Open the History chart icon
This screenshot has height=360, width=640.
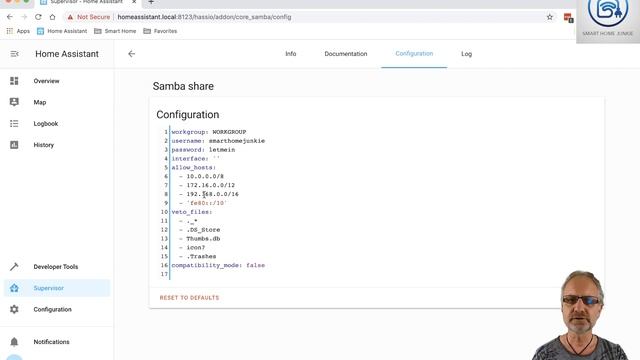click(x=14, y=145)
